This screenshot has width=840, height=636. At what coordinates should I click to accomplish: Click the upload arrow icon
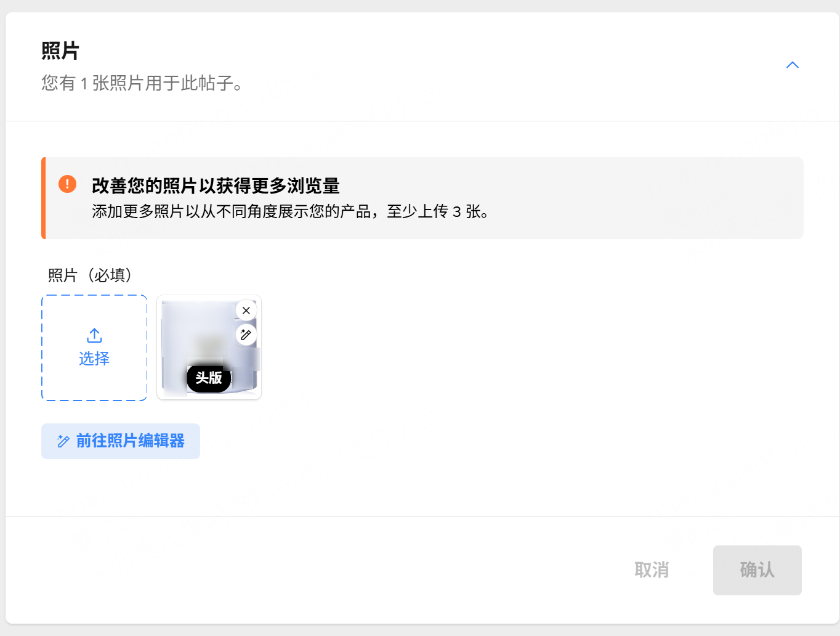coord(94,335)
